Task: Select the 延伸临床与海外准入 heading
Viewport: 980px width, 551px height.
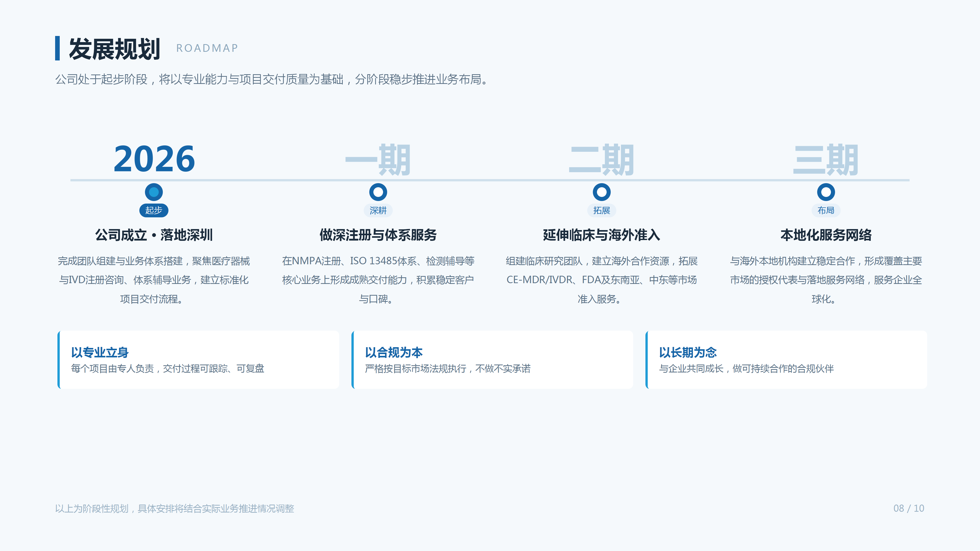Action: (x=602, y=235)
